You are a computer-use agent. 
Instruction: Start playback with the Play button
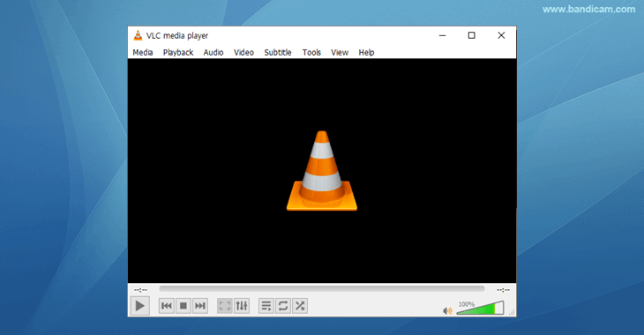[x=140, y=306]
